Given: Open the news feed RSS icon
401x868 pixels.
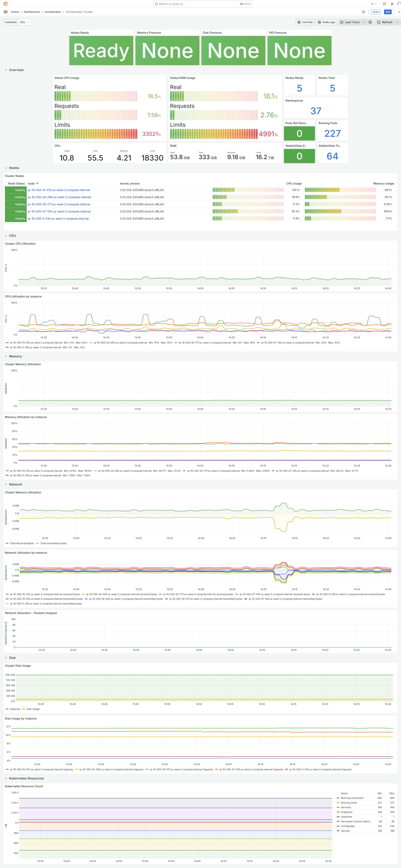Looking at the screenshot, I should (x=392, y=4).
